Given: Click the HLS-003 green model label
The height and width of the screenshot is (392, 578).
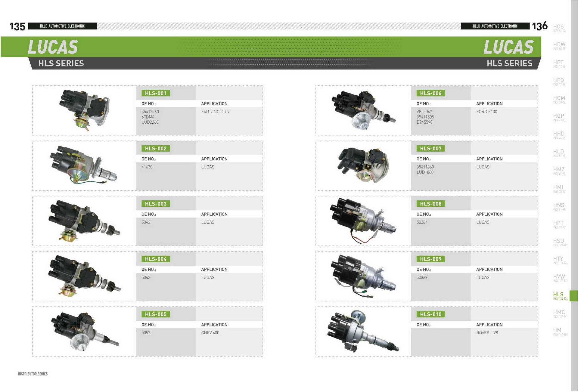Looking at the screenshot, I should (156, 204).
